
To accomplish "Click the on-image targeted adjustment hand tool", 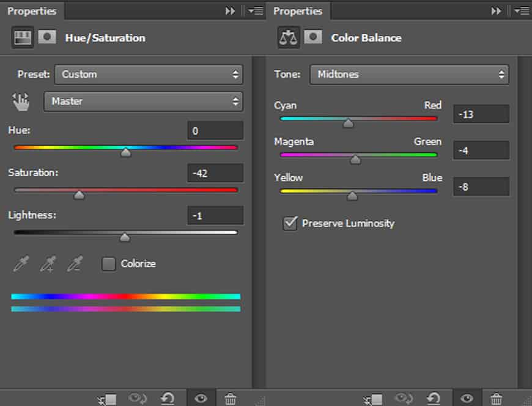I will coord(21,102).
